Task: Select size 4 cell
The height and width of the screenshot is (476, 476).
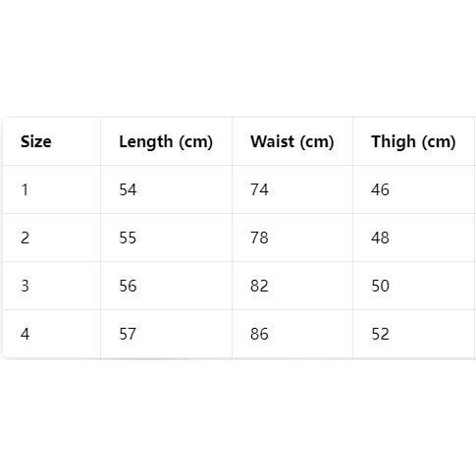Action: tap(25, 334)
